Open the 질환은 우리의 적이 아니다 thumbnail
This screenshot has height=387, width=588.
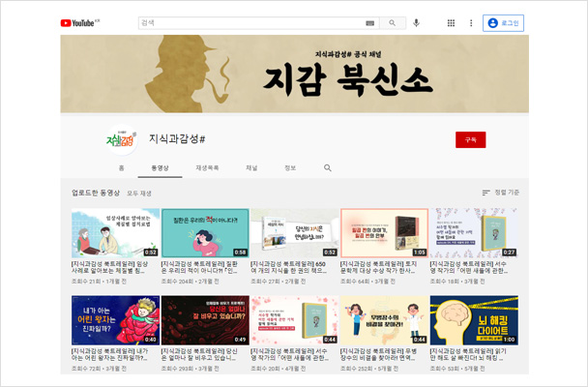[x=205, y=233]
